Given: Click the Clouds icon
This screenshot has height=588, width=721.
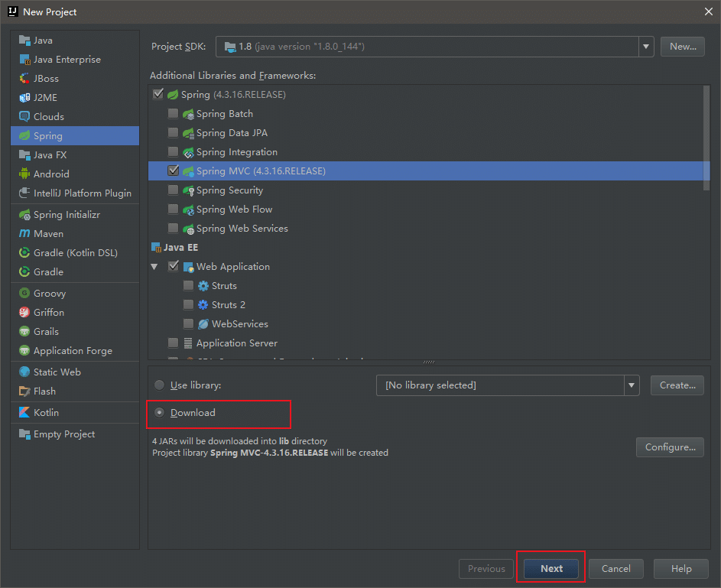Looking at the screenshot, I should pyautogui.click(x=24, y=117).
